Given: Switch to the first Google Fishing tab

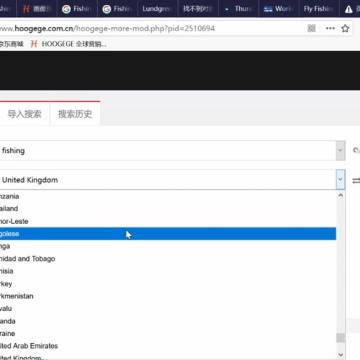Looking at the screenshot, I should tap(77, 9).
